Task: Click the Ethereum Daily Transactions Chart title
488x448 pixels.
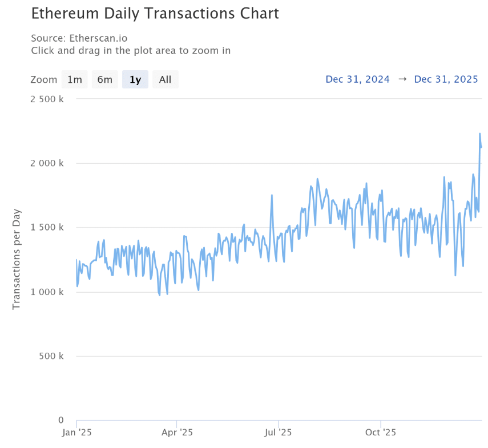Action: [155, 13]
